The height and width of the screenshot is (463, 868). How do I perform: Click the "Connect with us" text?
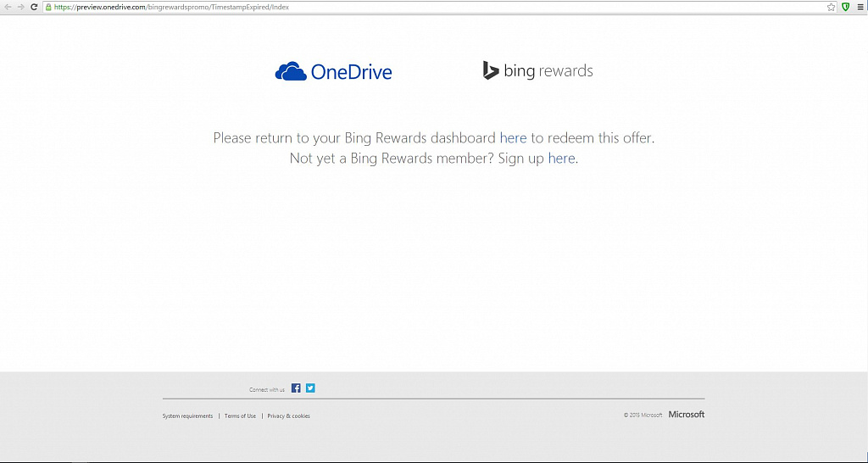267,390
